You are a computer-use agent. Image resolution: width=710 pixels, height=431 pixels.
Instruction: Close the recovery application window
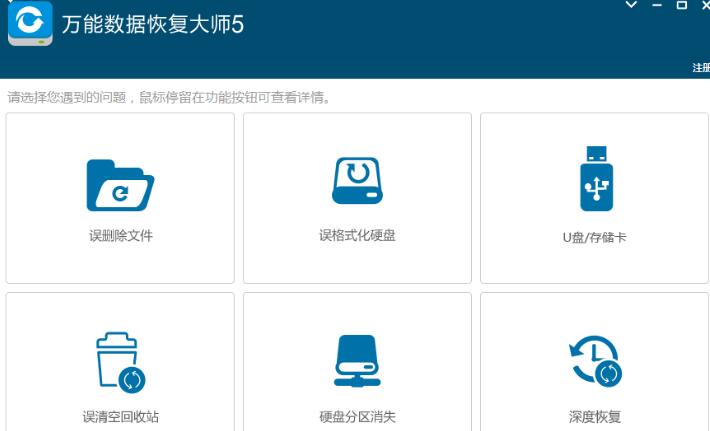click(705, 5)
